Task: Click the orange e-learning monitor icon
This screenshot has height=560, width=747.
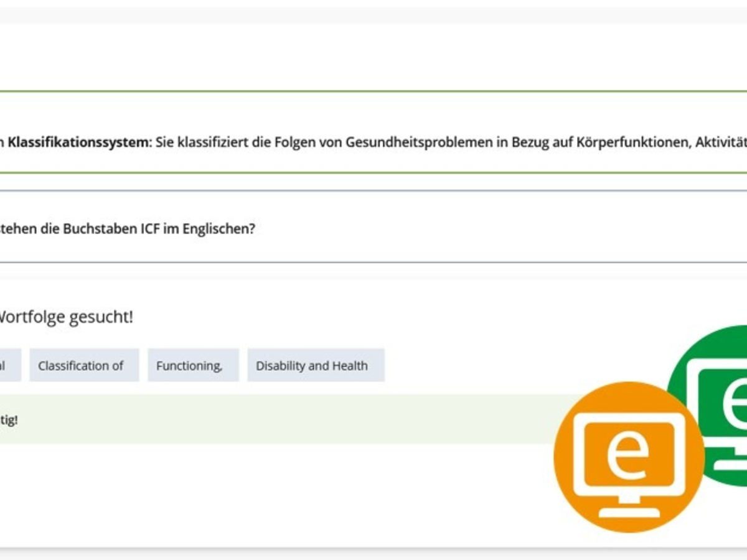Action: 629,457
